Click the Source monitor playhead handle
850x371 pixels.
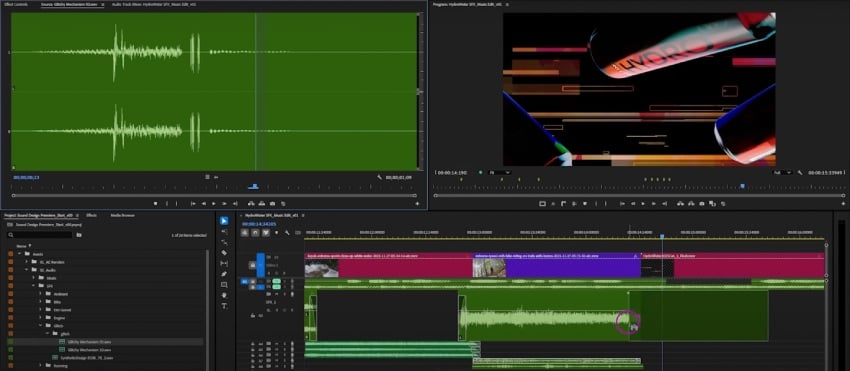254,186
